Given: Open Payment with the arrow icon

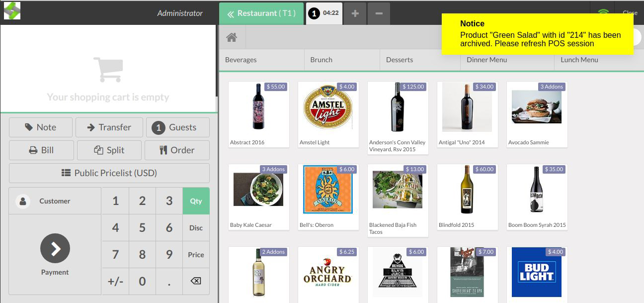Looking at the screenshot, I should tap(55, 248).
